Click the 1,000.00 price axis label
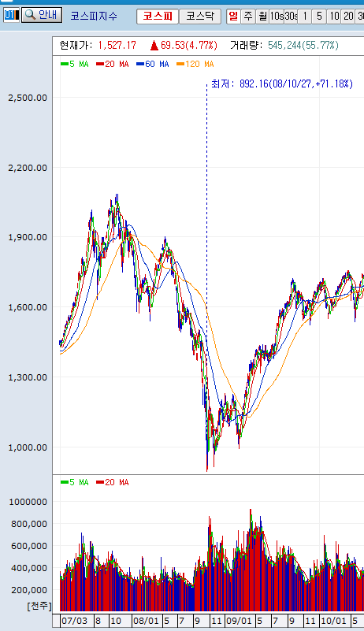364x631 pixels. [28, 447]
